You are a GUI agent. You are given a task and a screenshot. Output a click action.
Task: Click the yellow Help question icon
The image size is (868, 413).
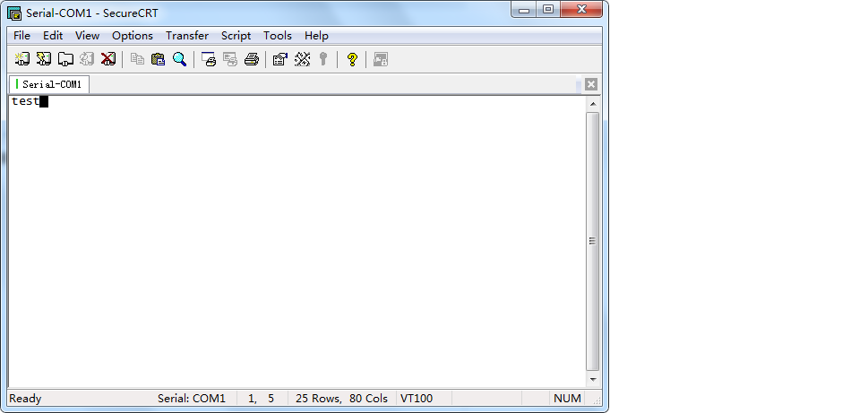pos(352,59)
